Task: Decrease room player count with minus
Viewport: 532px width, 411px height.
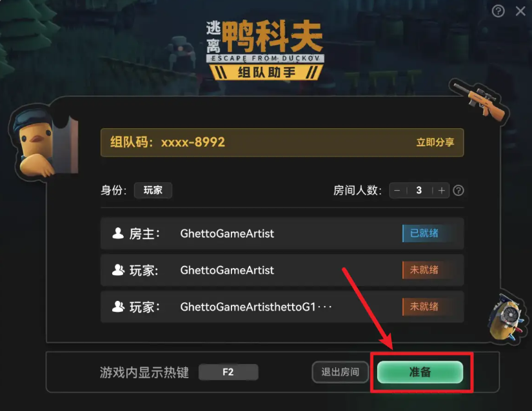Action: [x=397, y=191]
